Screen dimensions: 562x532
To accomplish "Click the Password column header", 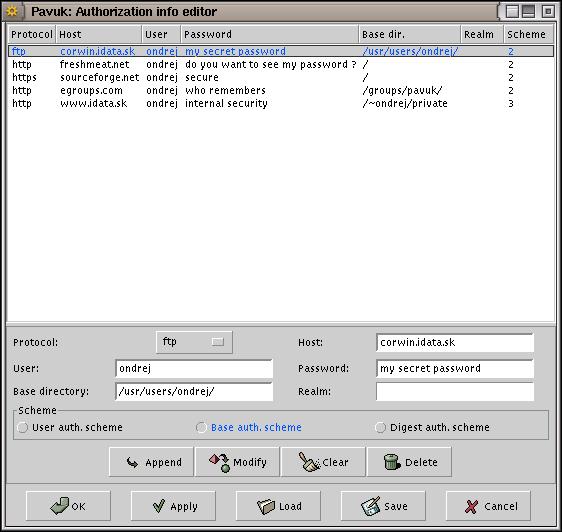I will (270, 34).
